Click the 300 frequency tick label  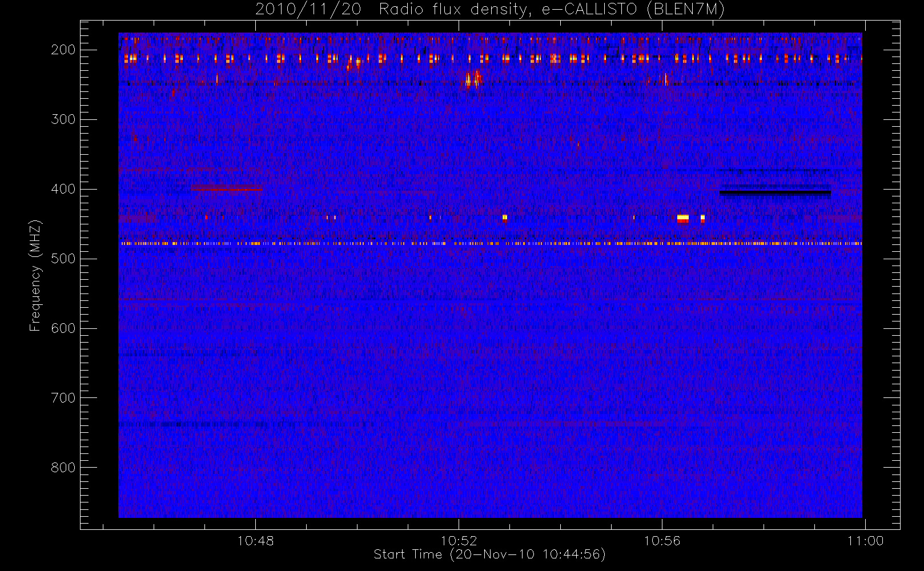pyautogui.click(x=63, y=119)
